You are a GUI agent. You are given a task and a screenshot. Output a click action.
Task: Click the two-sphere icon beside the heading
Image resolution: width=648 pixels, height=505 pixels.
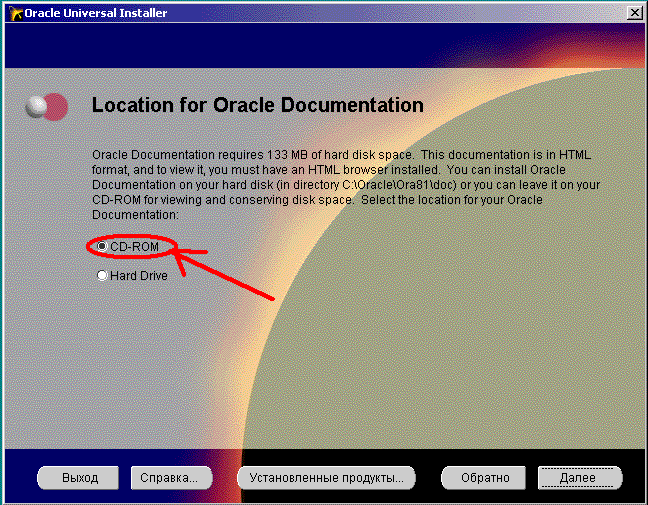[47, 106]
